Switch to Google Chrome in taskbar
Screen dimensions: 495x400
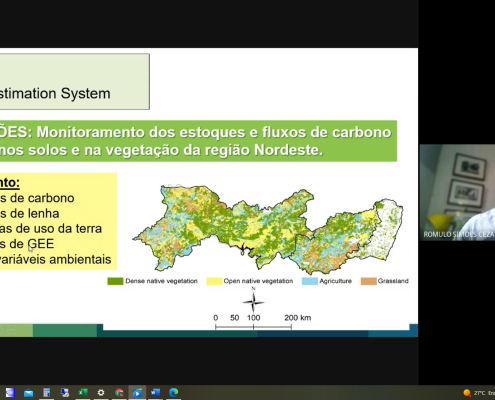tap(119, 393)
